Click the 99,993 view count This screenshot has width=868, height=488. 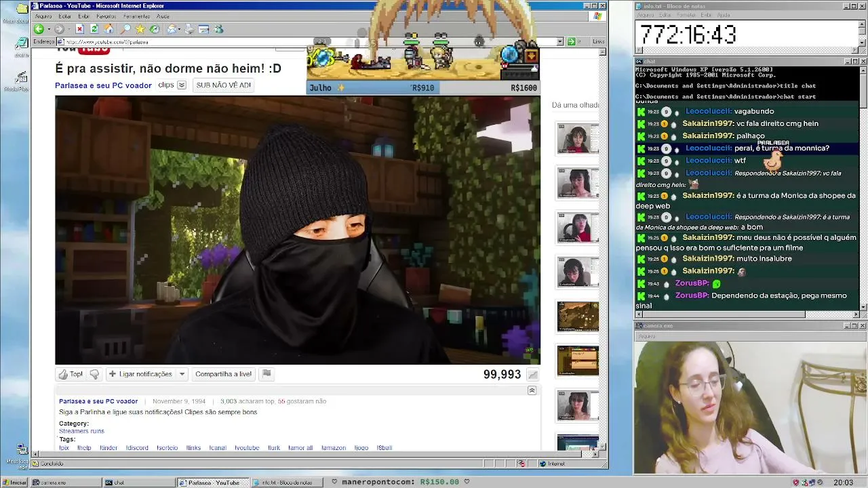click(x=502, y=375)
